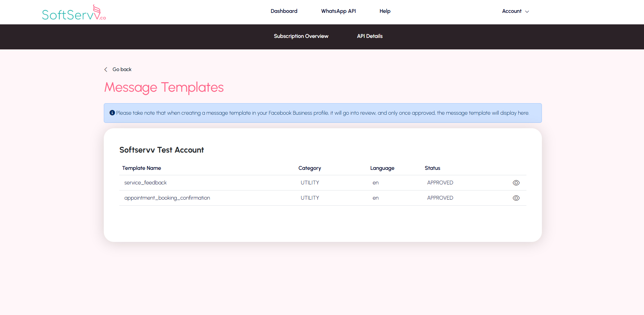This screenshot has height=315, width=644.
Task: Switch to the Subscription Overview tab
Action: 301,36
